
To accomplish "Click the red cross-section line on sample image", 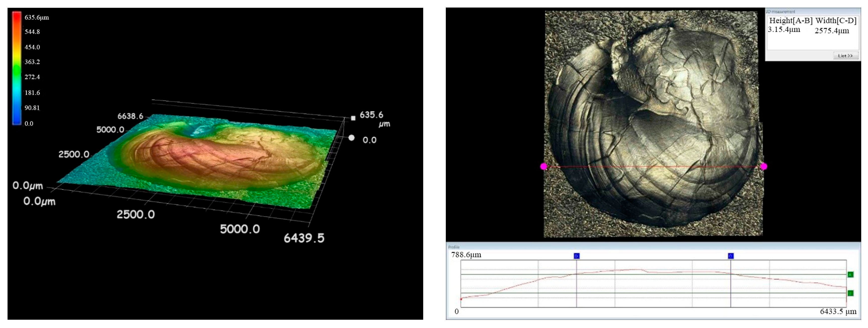I will click(654, 167).
